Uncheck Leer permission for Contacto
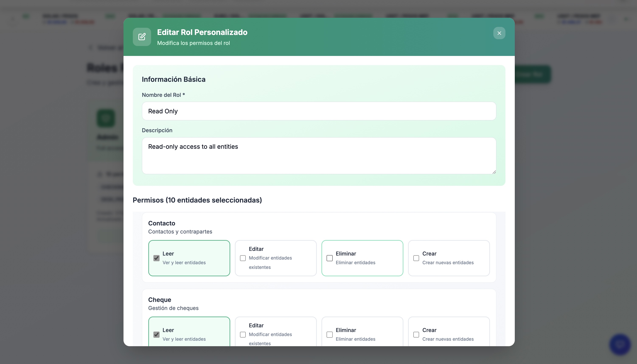 pyautogui.click(x=156, y=258)
